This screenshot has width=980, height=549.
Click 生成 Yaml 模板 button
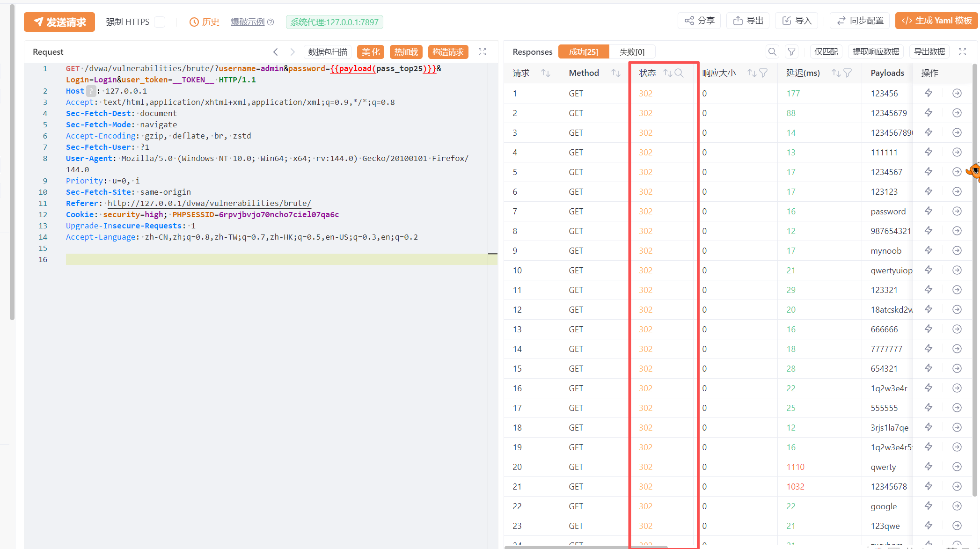936,21
